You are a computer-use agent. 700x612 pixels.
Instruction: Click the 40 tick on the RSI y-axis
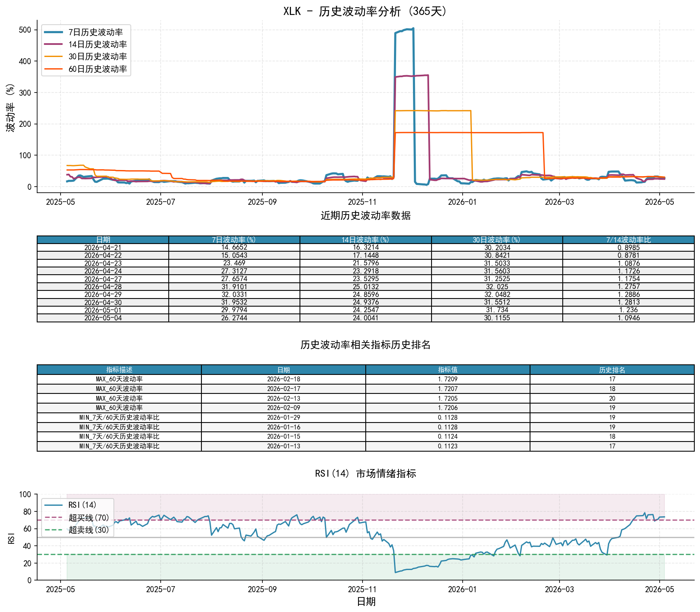(x=27, y=546)
